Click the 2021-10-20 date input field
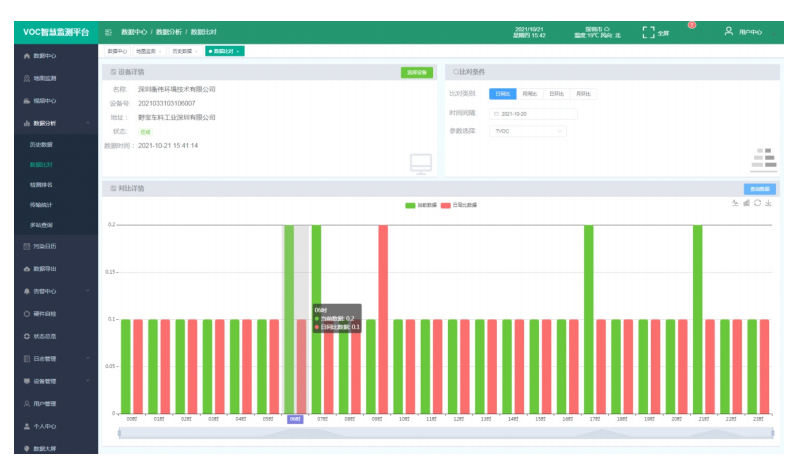The image size is (795, 470). pos(533,114)
